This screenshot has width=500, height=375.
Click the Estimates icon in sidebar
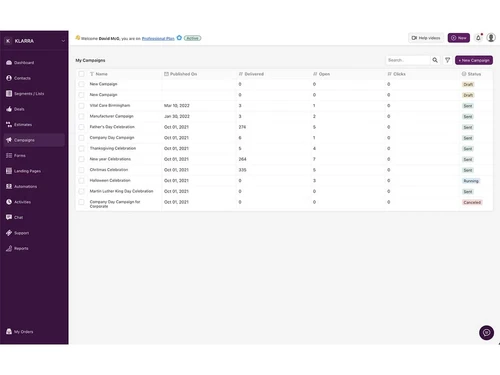click(9, 124)
